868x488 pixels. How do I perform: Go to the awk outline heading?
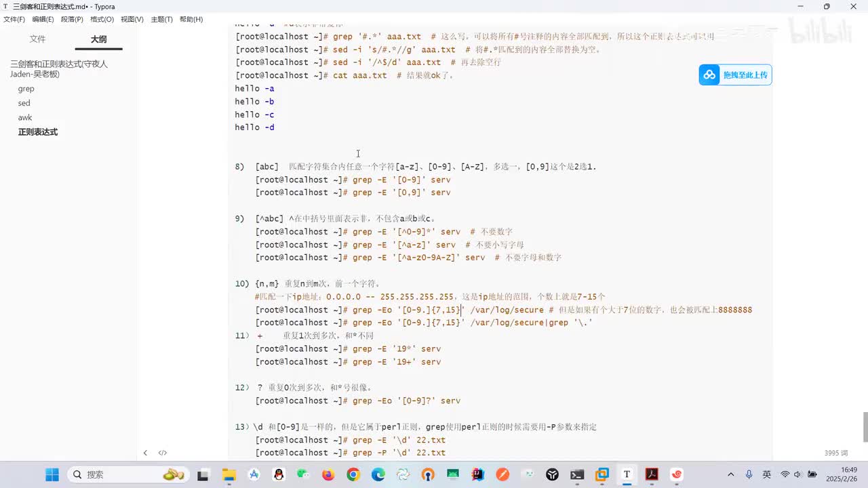click(x=25, y=117)
